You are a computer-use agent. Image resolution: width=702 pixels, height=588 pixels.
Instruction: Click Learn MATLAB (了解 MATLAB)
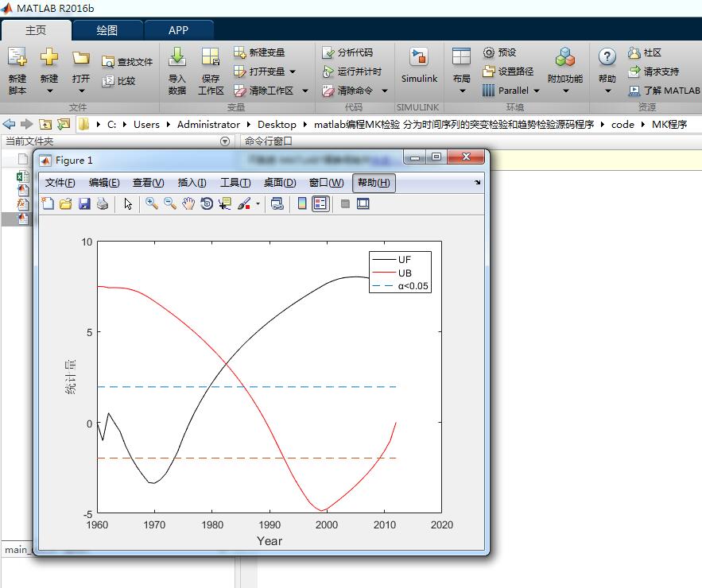click(x=664, y=91)
